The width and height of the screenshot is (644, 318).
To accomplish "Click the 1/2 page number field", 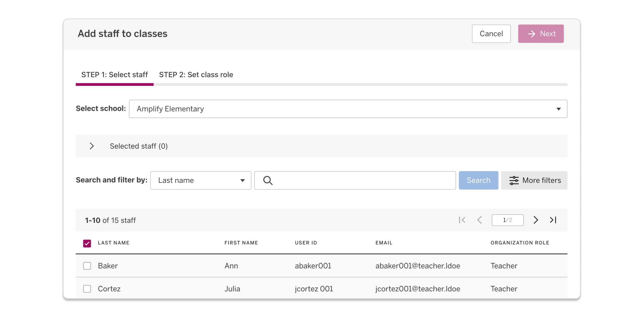I will click(507, 220).
